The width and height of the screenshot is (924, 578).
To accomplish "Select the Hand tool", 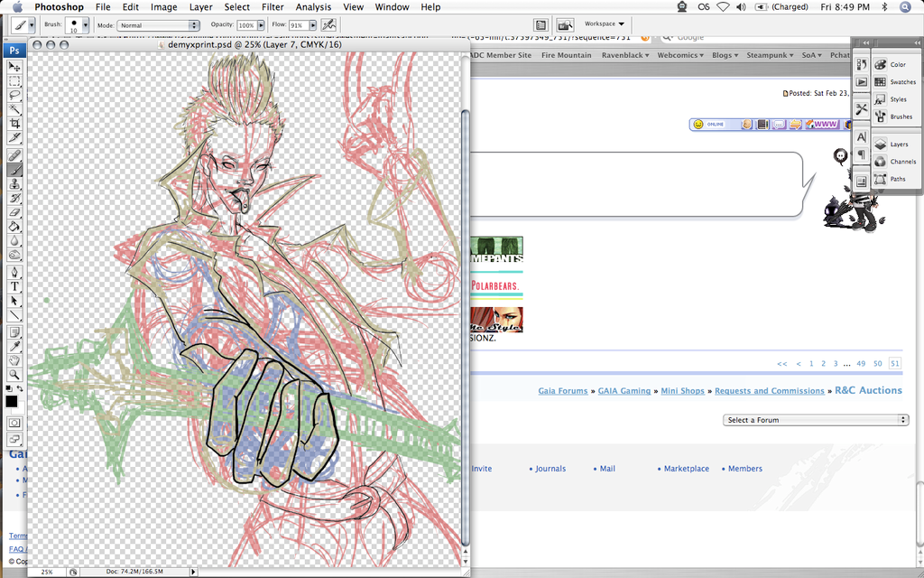I will pyautogui.click(x=14, y=360).
